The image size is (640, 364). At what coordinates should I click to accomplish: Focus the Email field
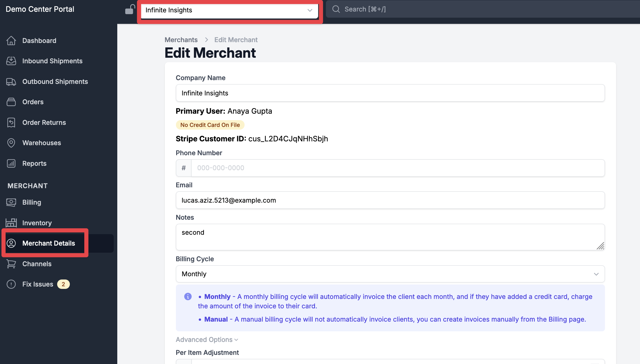point(390,200)
